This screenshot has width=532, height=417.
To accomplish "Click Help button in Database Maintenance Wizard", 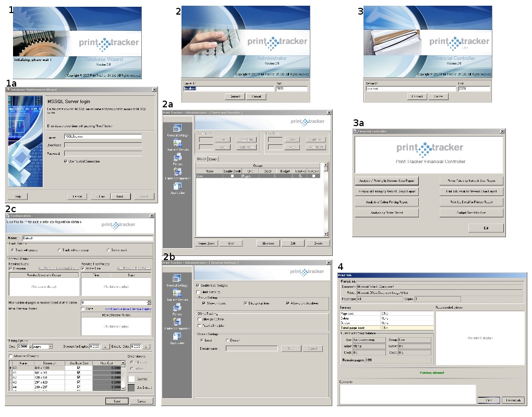I will (18, 197).
